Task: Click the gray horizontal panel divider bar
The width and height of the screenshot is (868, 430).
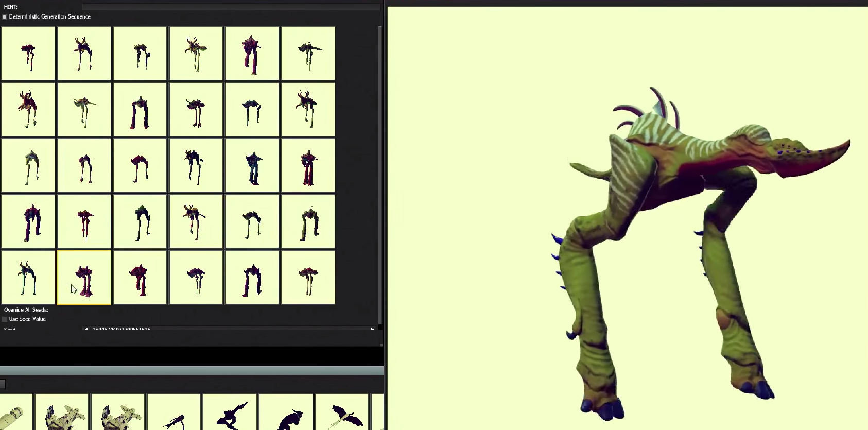Action: click(192, 370)
